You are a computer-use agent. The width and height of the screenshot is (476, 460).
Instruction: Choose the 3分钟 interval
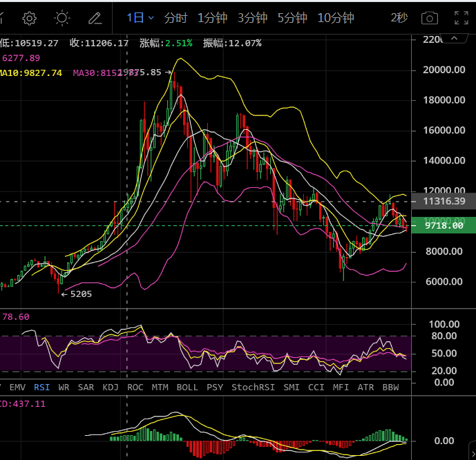click(x=252, y=18)
